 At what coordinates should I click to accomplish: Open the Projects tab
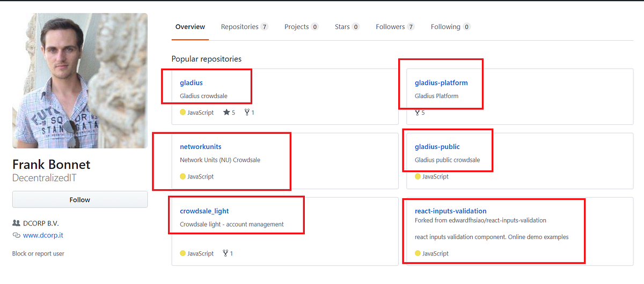click(297, 27)
